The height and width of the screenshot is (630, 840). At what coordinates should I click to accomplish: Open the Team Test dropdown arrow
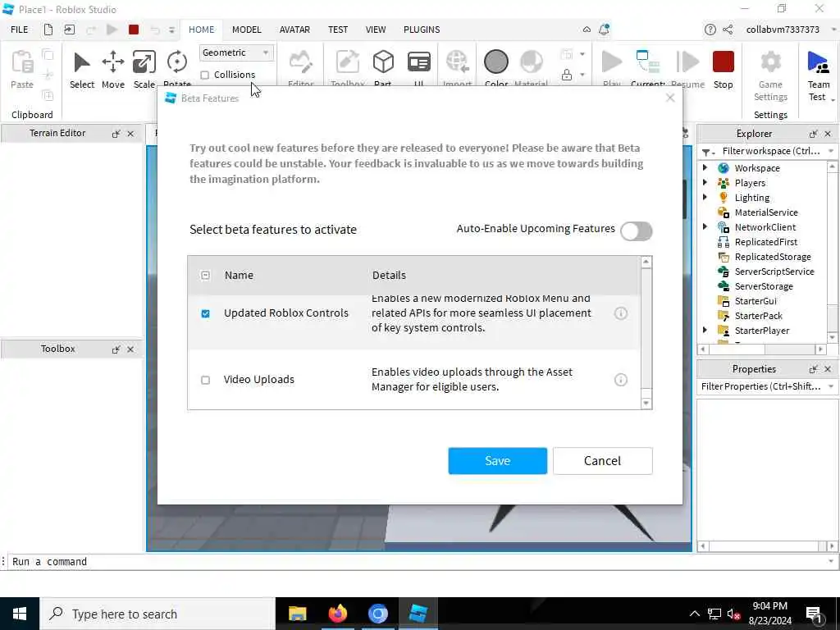tap(833, 100)
